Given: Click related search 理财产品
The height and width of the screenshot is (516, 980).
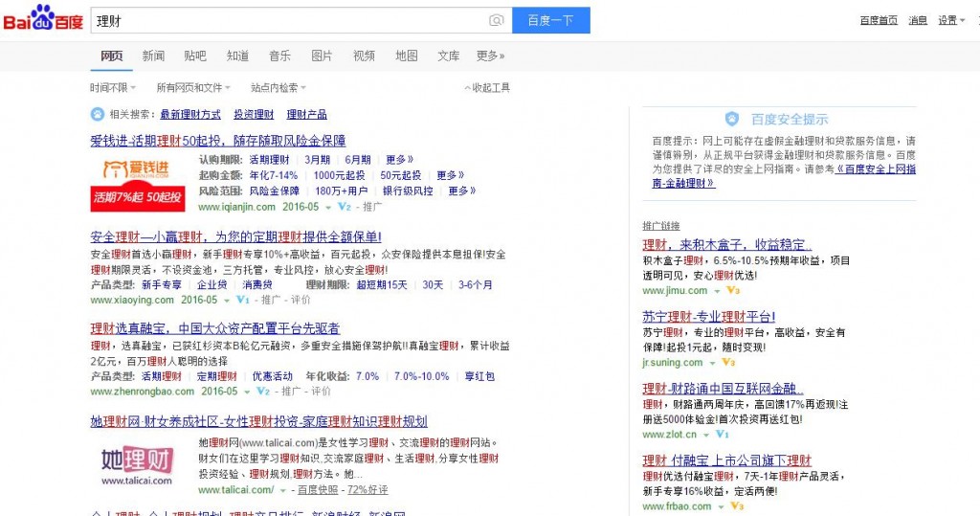Looking at the screenshot, I should click(x=307, y=115).
